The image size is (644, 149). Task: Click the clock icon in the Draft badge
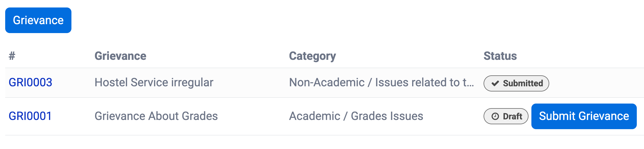tap(495, 116)
